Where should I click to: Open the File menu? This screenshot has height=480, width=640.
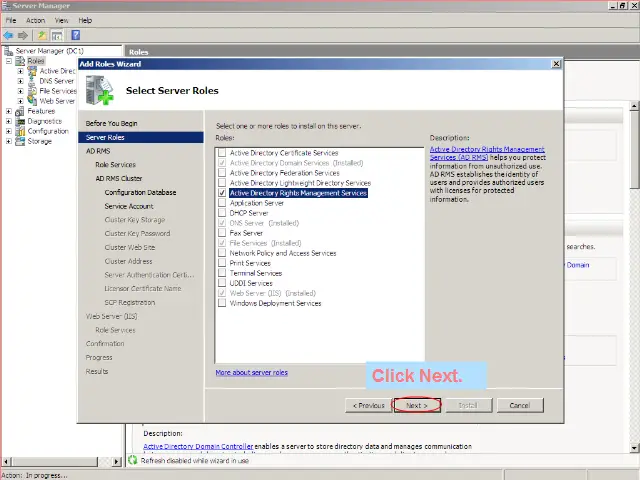pos(11,20)
